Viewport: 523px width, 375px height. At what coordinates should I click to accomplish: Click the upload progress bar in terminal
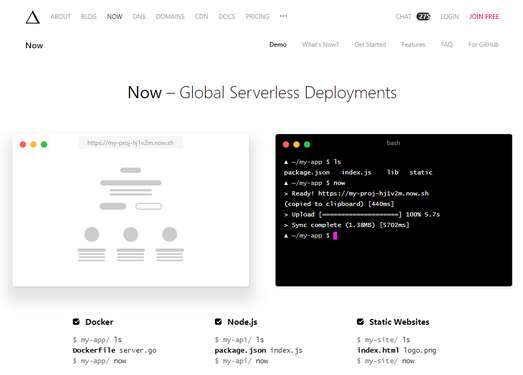coord(360,215)
